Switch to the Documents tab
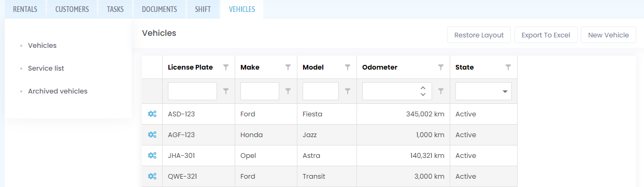Viewport: 644px width, 187px height. [160, 9]
